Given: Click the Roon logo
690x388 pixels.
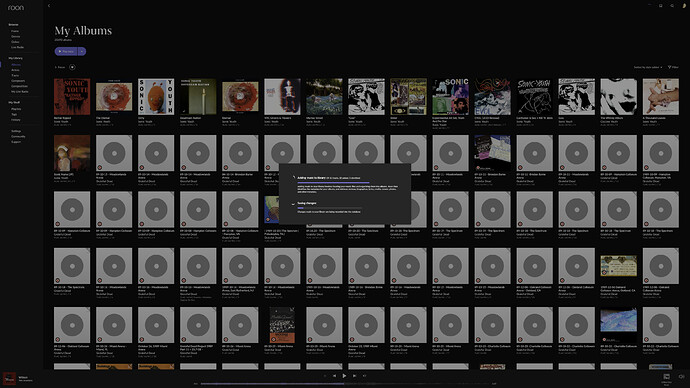Looking at the screenshot, I should 15,7.
